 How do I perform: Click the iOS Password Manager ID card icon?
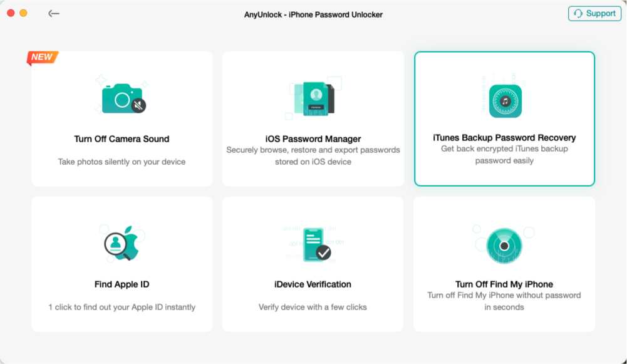[x=316, y=98]
